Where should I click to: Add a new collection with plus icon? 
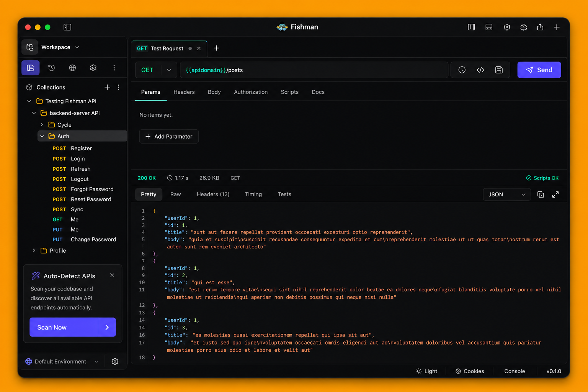click(x=107, y=87)
